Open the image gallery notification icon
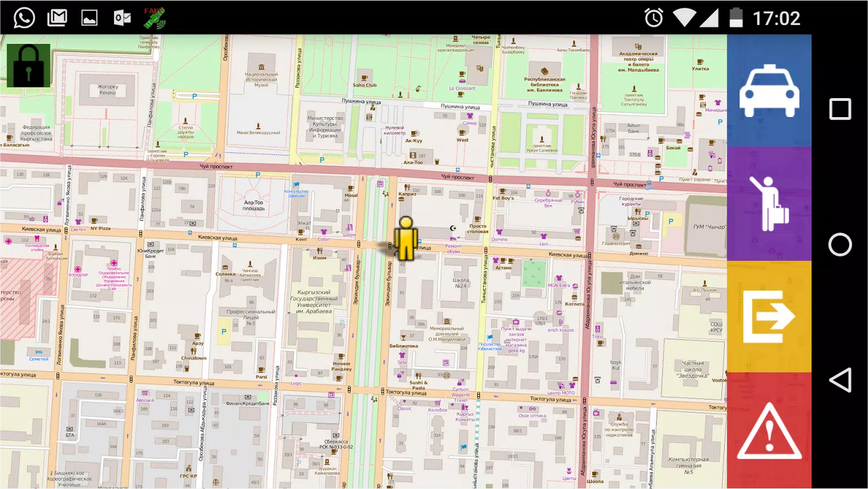 click(89, 18)
